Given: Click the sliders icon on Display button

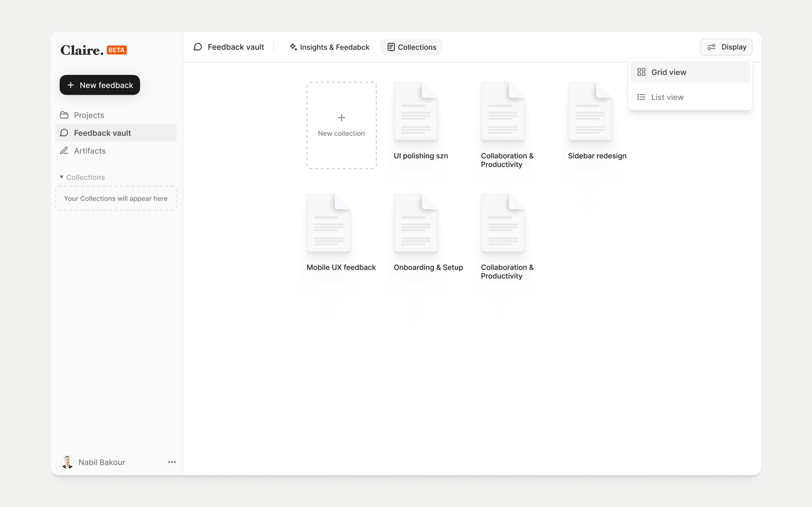Looking at the screenshot, I should click(712, 47).
